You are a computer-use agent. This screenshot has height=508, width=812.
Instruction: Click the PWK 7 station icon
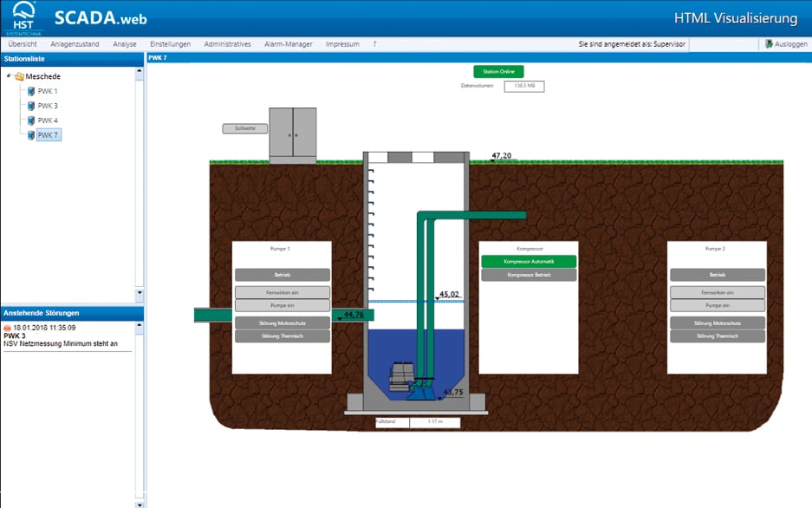(31, 135)
